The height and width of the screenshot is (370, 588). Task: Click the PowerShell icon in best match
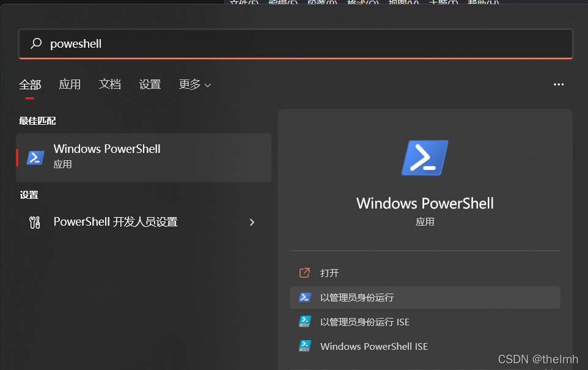click(x=35, y=158)
